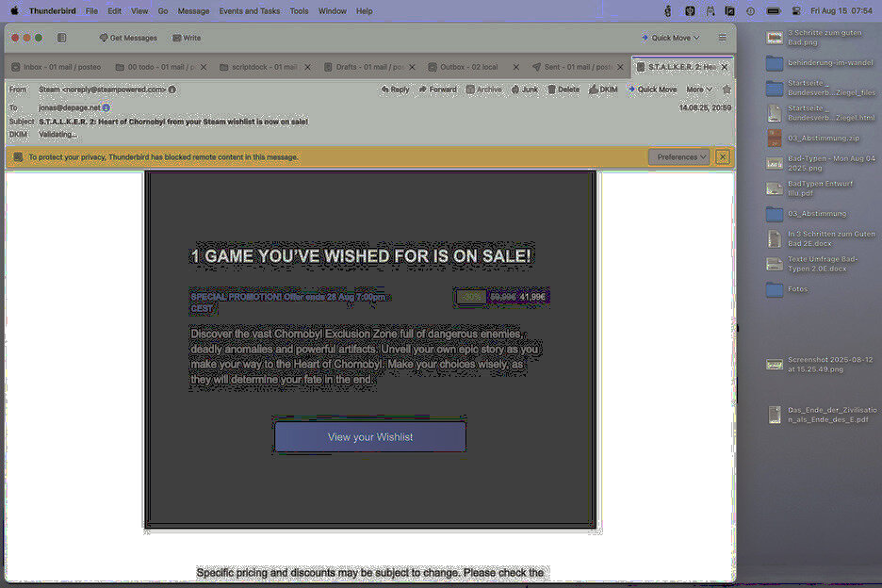Select Bad-Typen - Mon Aug 04 2025.png file
Screen dimensions: 882x588
(821, 163)
